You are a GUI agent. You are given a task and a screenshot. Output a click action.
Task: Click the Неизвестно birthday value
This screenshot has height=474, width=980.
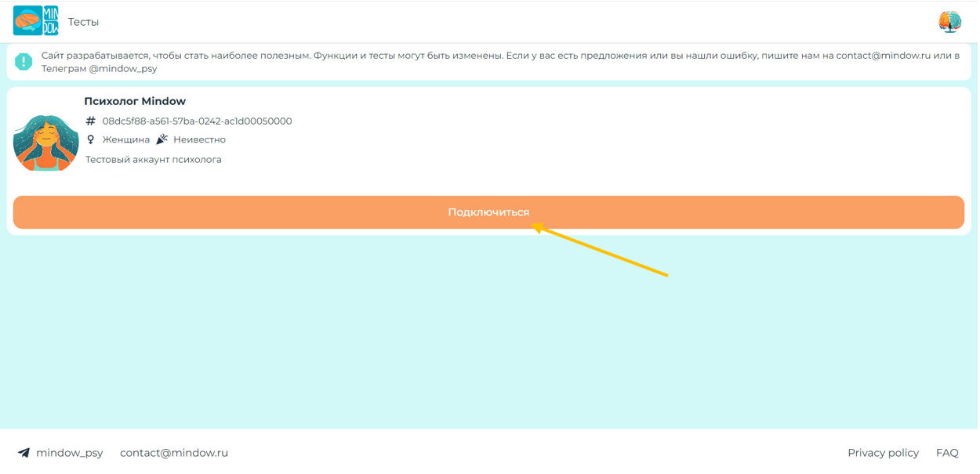click(x=199, y=139)
